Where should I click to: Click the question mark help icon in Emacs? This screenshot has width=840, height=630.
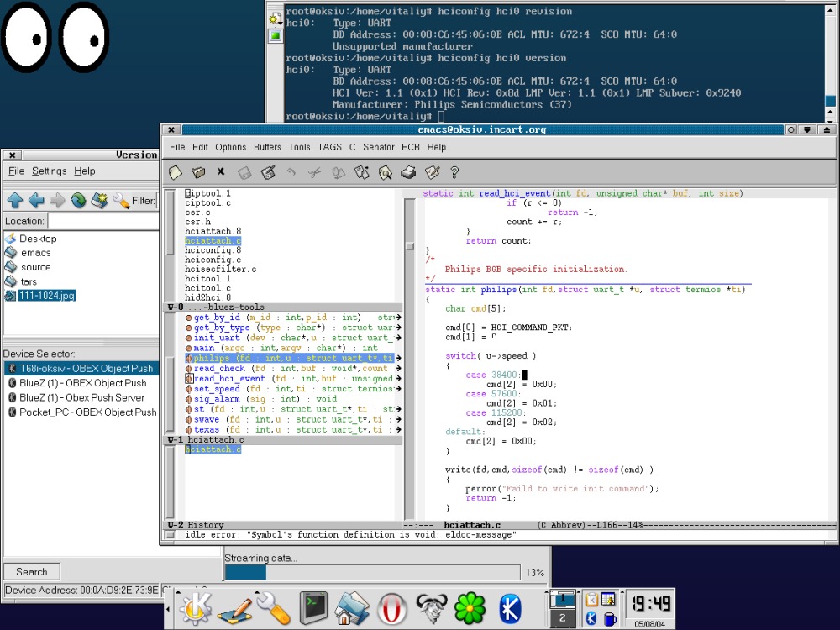click(454, 172)
